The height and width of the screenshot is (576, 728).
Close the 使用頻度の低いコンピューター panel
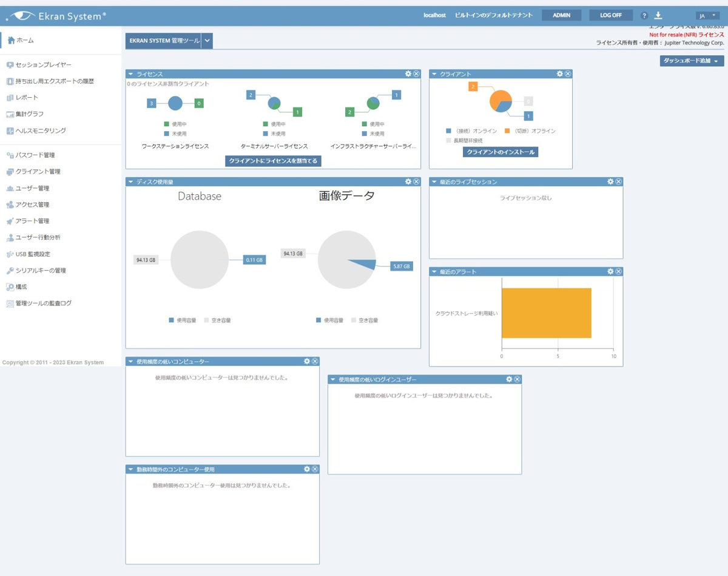(315, 361)
